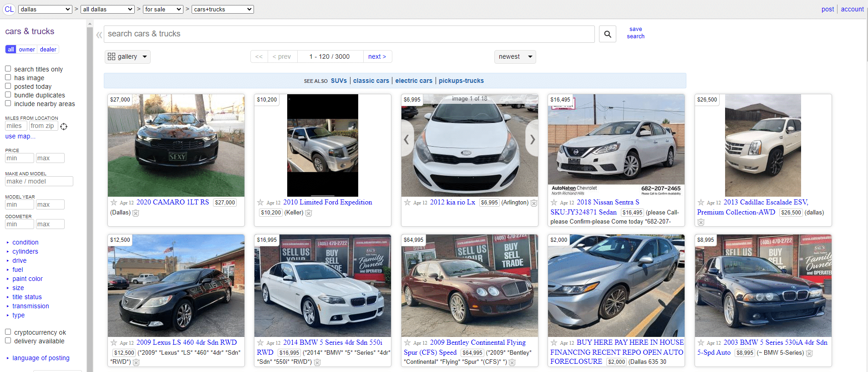Open the 2020 CAMARO listing photo
Viewport: 868px width, 372px height.
pyautogui.click(x=176, y=145)
